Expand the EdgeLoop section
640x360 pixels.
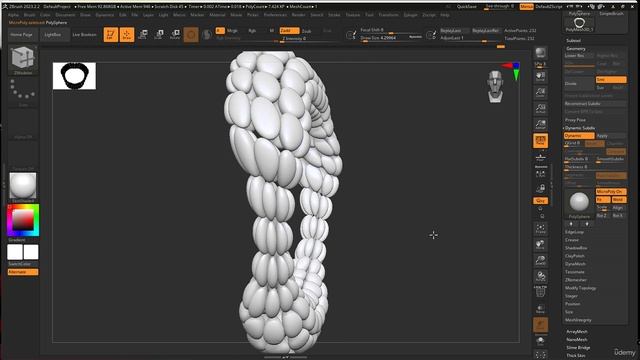coord(574,232)
